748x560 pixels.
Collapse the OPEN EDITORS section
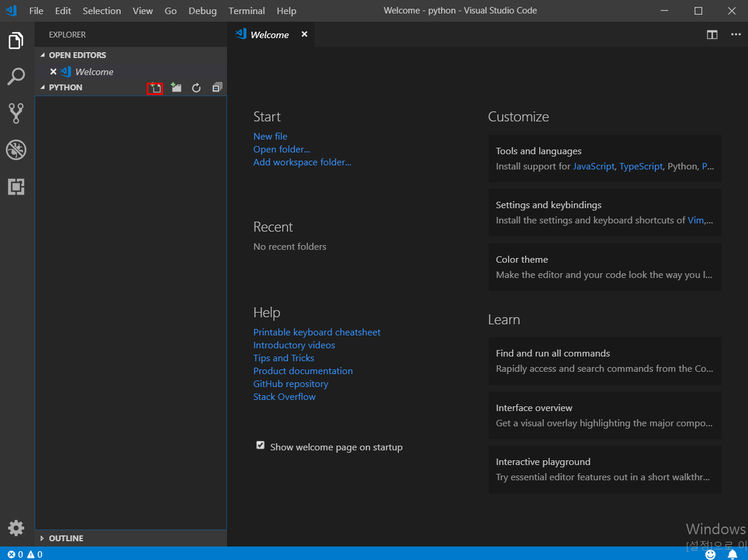tap(131, 55)
